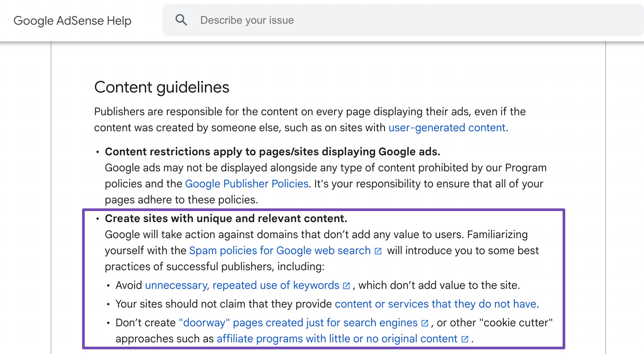The height and width of the screenshot is (354, 644).
Task: Open affiliate programs with little original content link
Action: 337,339
